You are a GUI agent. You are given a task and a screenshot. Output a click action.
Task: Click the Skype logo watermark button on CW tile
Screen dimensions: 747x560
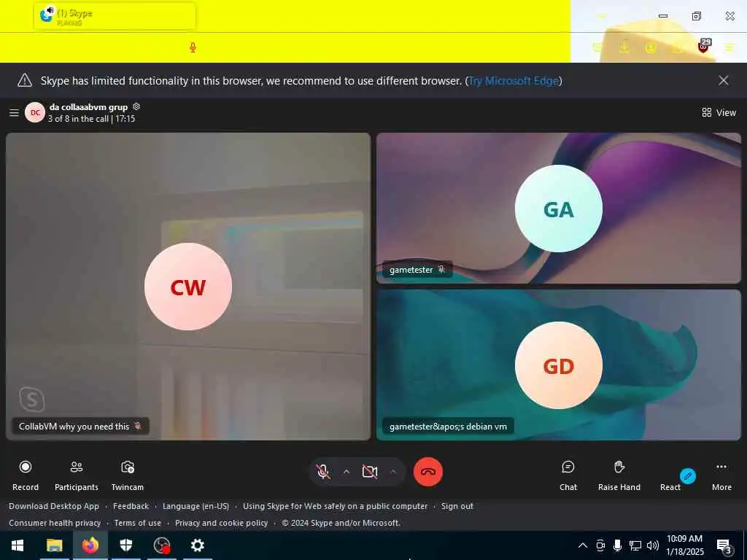32,400
